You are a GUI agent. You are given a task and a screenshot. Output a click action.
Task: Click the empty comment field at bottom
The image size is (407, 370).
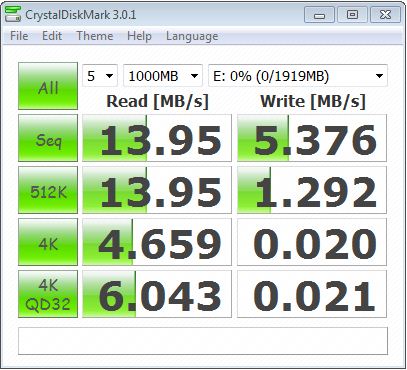pyautogui.click(x=203, y=341)
